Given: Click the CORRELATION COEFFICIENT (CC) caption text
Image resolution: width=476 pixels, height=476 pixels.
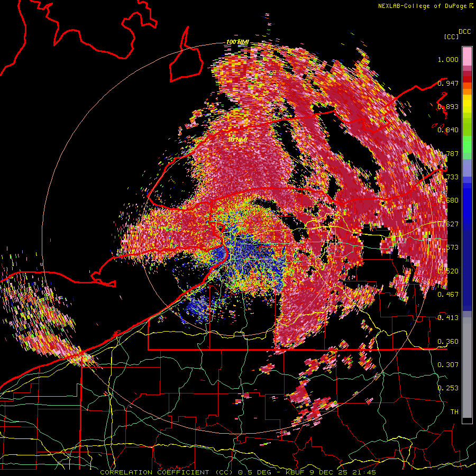Looking at the screenshot, I should pyautogui.click(x=166, y=472).
